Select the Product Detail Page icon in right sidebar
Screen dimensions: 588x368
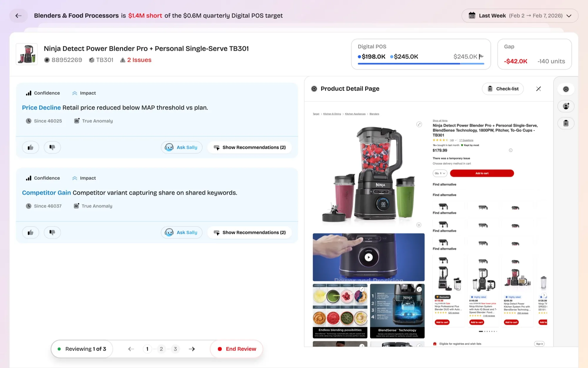pyautogui.click(x=566, y=89)
